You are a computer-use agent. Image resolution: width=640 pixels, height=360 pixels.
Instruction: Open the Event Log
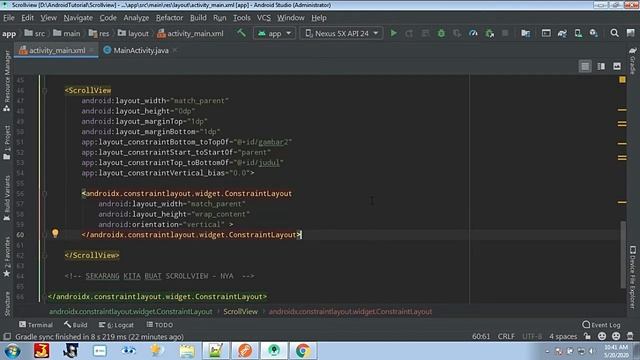[x=602, y=325]
